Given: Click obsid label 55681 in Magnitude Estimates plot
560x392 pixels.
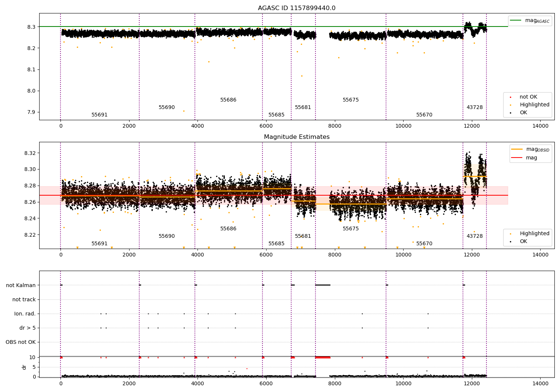Looking at the screenshot, I should (303, 236).
